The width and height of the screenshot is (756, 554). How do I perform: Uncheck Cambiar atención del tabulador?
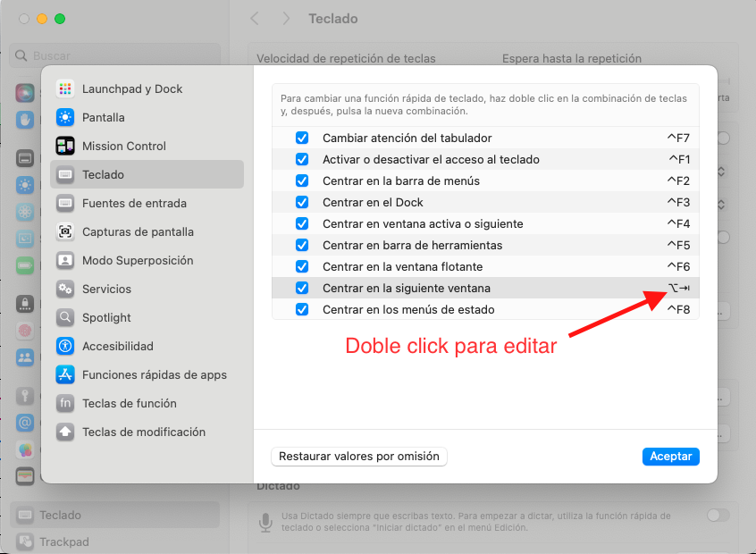tap(302, 138)
